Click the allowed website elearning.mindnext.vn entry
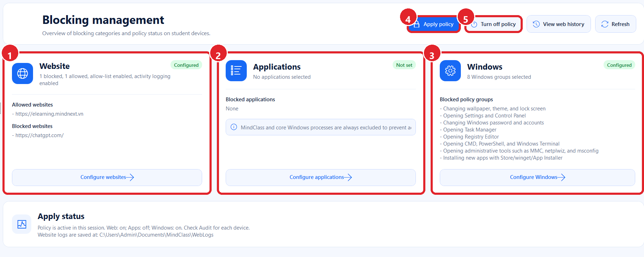Screen dimensions: 644x257 click(49, 114)
